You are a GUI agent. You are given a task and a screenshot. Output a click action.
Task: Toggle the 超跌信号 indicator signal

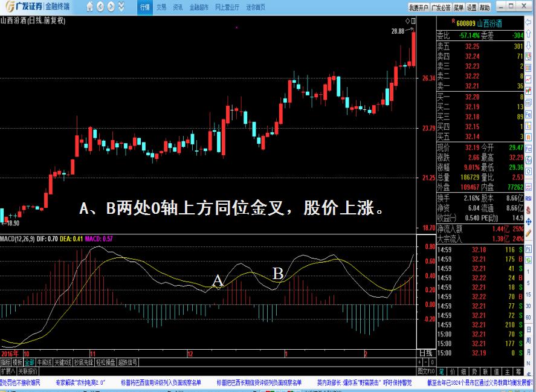point(127,364)
